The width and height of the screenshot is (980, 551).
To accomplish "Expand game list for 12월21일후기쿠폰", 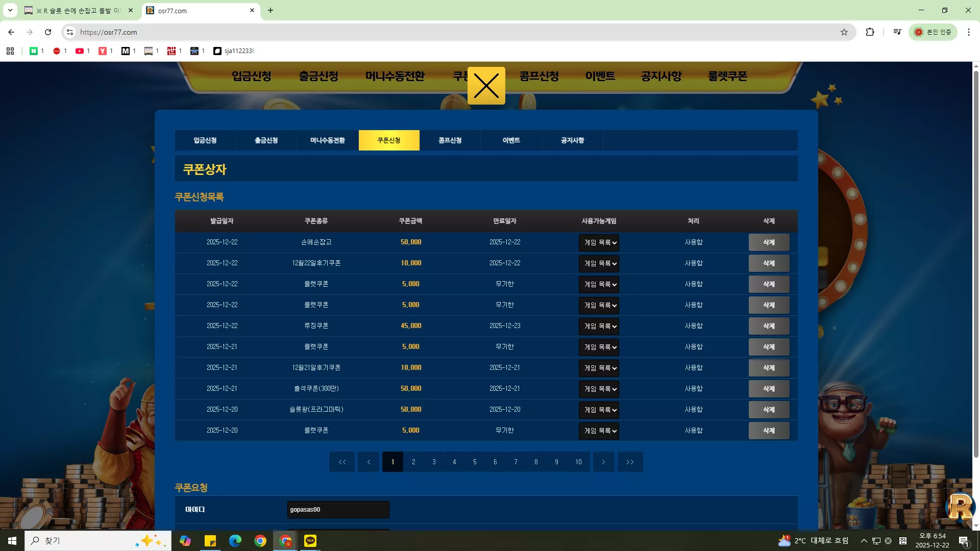I will [x=599, y=368].
